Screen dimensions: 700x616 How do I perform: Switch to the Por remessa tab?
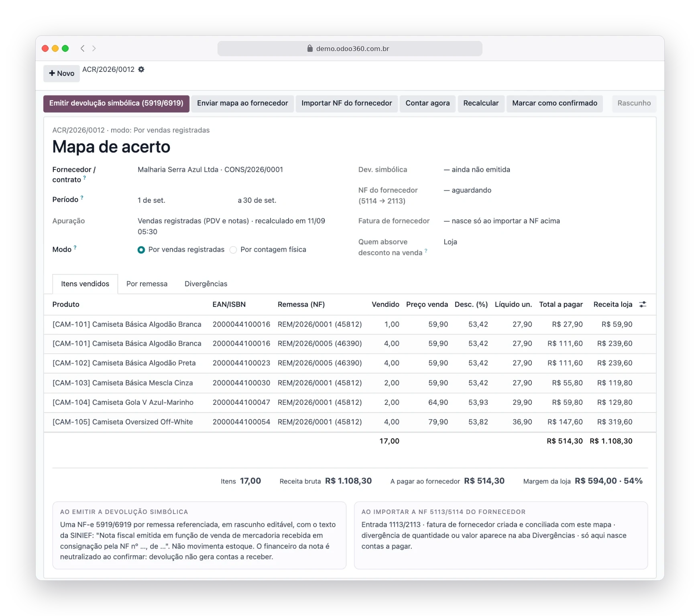[x=147, y=284]
